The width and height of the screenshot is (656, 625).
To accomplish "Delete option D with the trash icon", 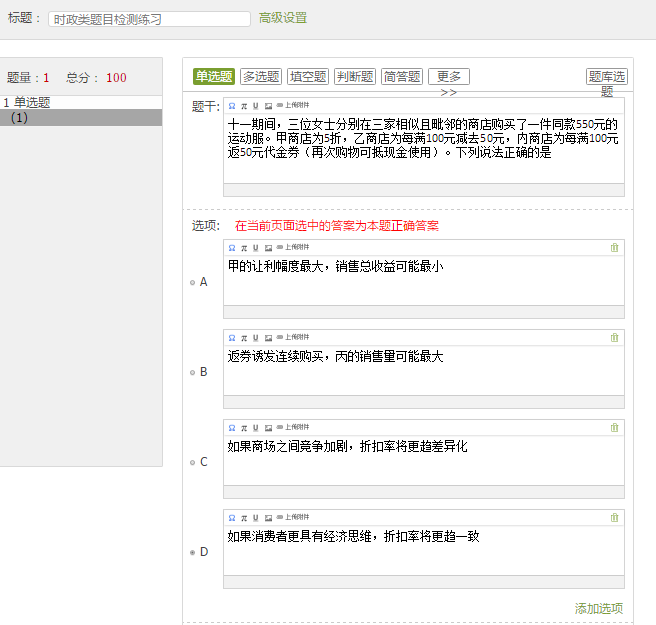I will click(x=614, y=517).
